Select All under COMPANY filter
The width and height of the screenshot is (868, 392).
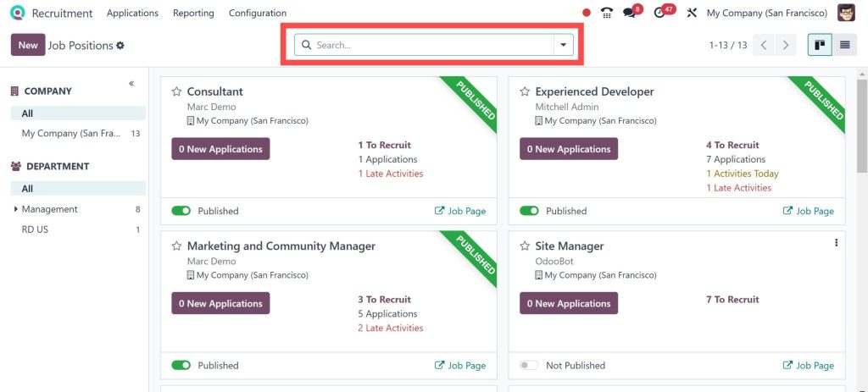point(77,113)
